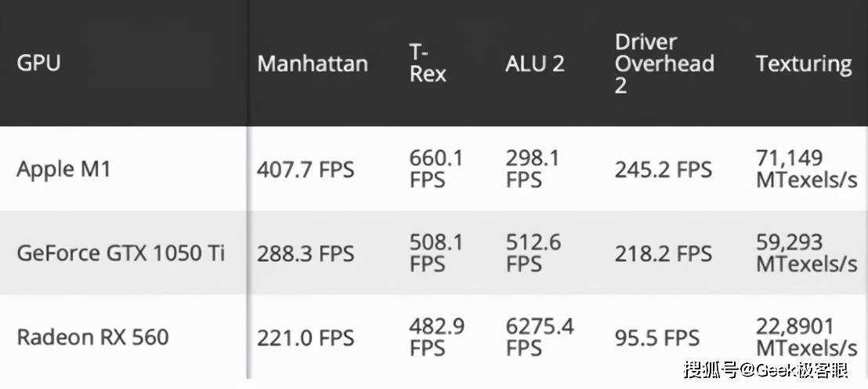Select the 245.2 FPS Driver Overhead cell

tap(663, 169)
